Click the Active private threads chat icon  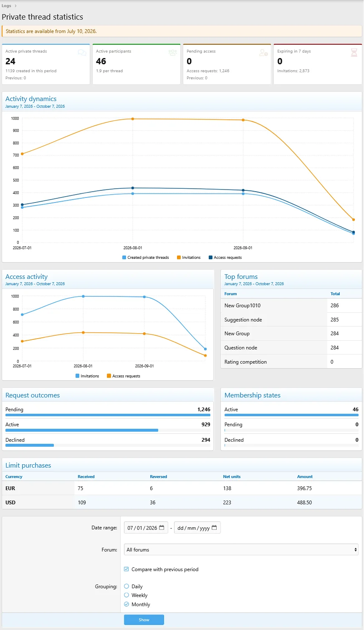click(x=82, y=53)
